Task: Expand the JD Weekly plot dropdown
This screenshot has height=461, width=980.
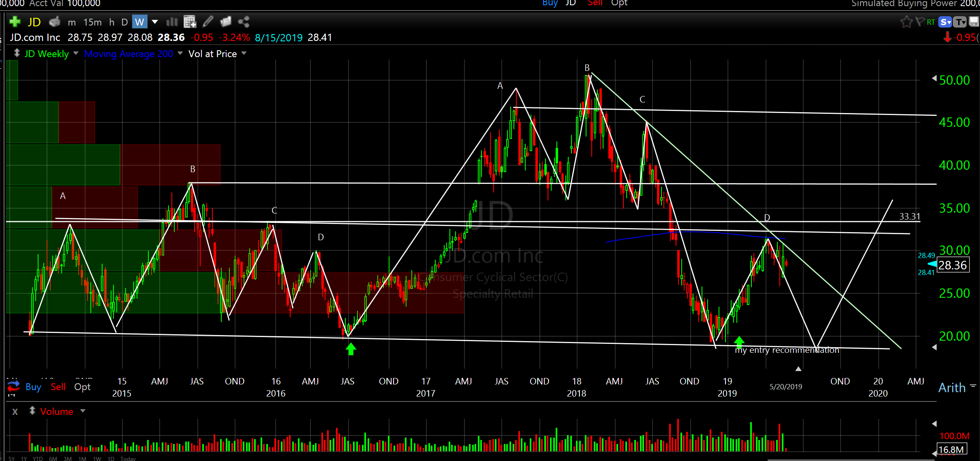Action: tap(76, 53)
